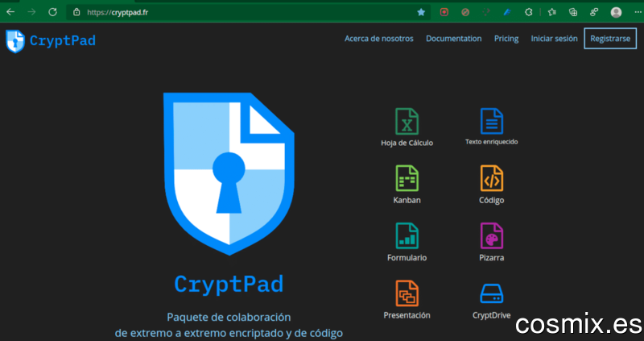This screenshot has height=341, width=644.
Task: Open a new Kanban board
Action: click(407, 178)
